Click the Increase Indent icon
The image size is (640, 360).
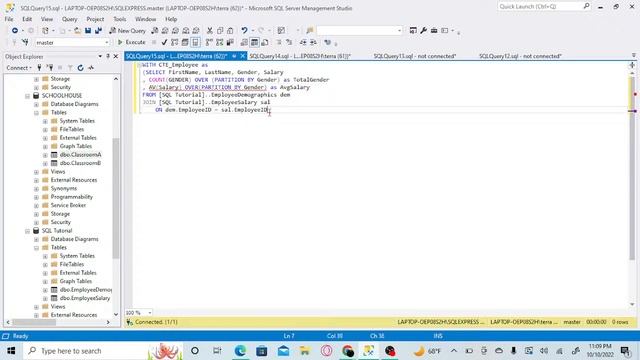point(313,42)
